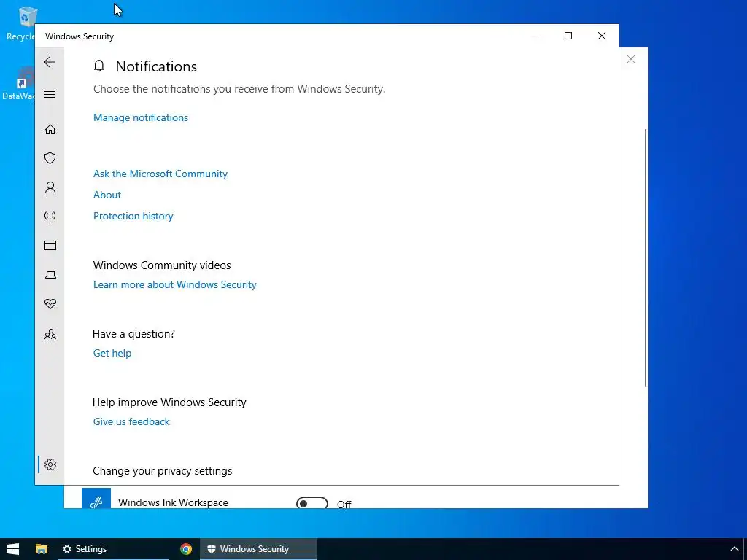
Task: Click 'Change your privacy settings' text
Action: click(163, 471)
